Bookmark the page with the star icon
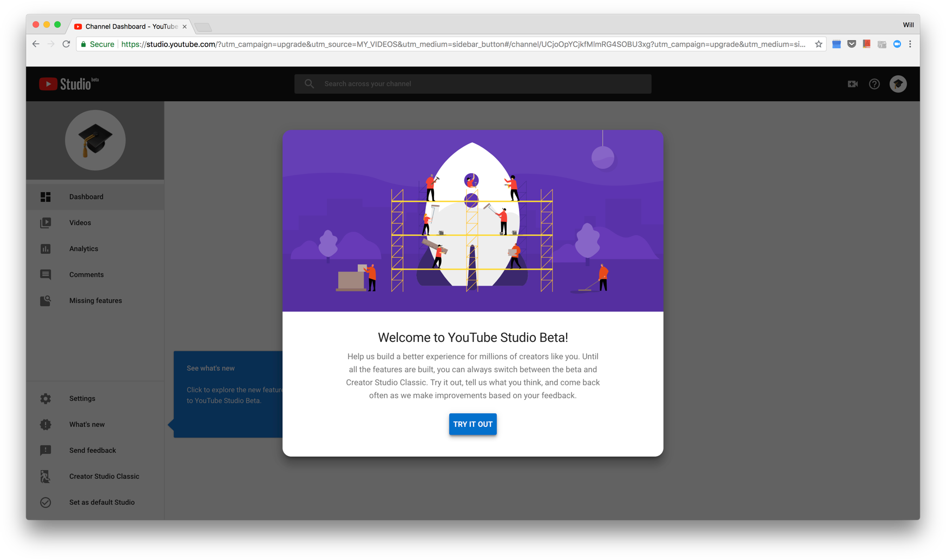This screenshot has width=946, height=560. (x=818, y=44)
